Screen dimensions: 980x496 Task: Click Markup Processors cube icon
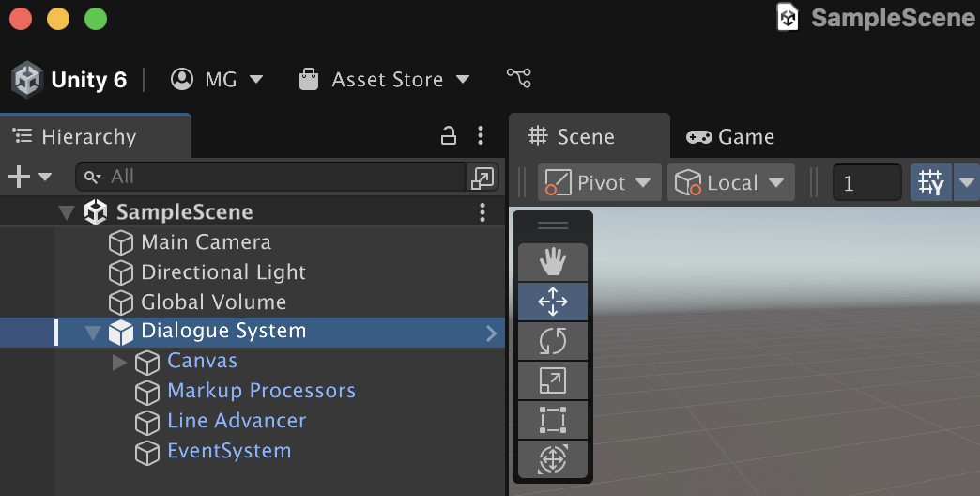tap(146, 393)
